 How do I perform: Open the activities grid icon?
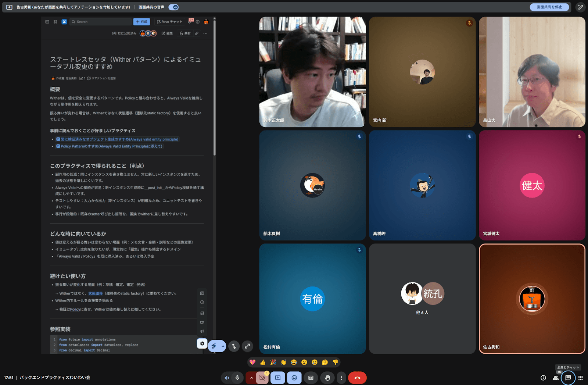pyautogui.click(x=581, y=378)
